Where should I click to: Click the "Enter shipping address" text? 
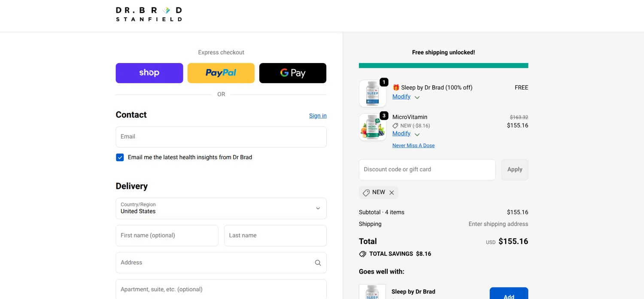498,224
